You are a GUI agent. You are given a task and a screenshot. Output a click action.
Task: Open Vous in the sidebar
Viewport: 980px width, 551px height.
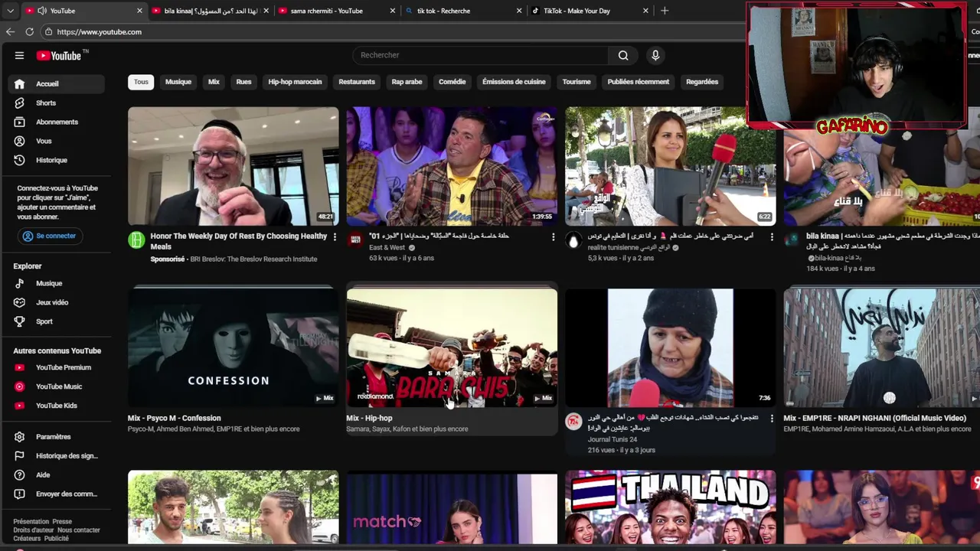point(57,141)
